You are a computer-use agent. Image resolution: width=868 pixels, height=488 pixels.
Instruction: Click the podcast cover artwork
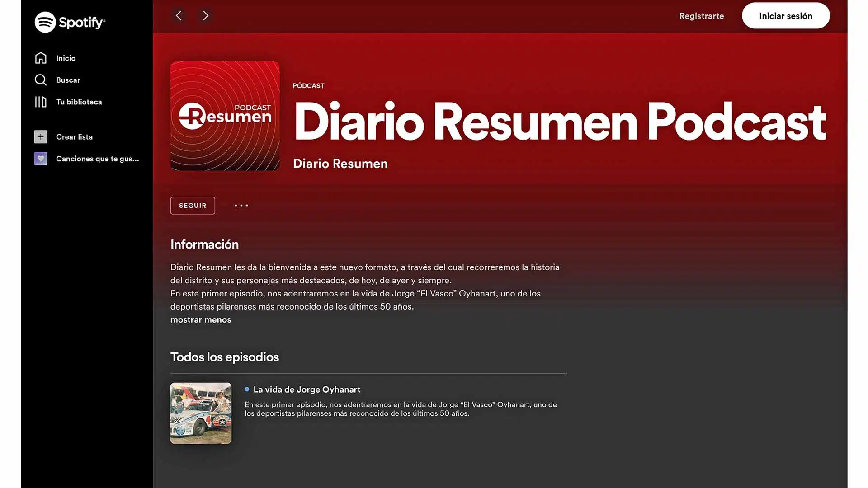[x=225, y=116]
